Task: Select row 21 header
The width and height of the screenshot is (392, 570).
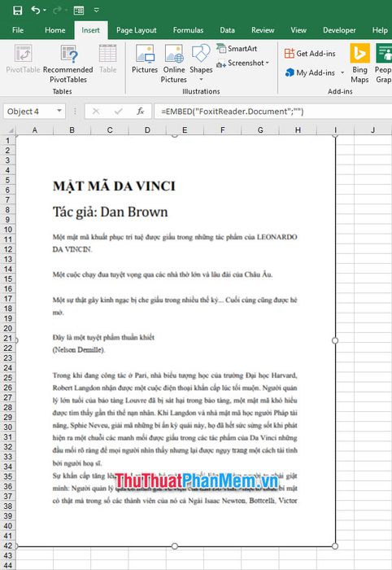Action: point(7,338)
